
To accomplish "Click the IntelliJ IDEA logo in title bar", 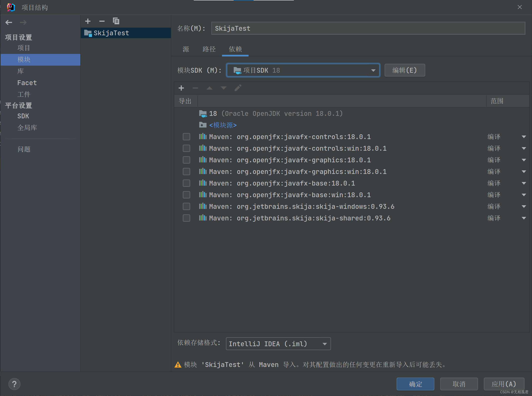I will [x=11, y=7].
